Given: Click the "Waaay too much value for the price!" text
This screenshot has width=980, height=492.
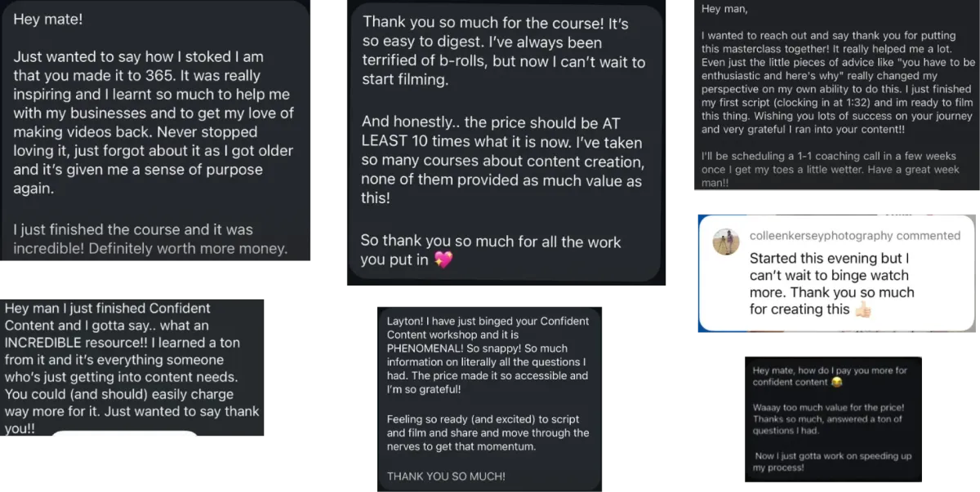Looking at the screenshot, I should 829,407.
